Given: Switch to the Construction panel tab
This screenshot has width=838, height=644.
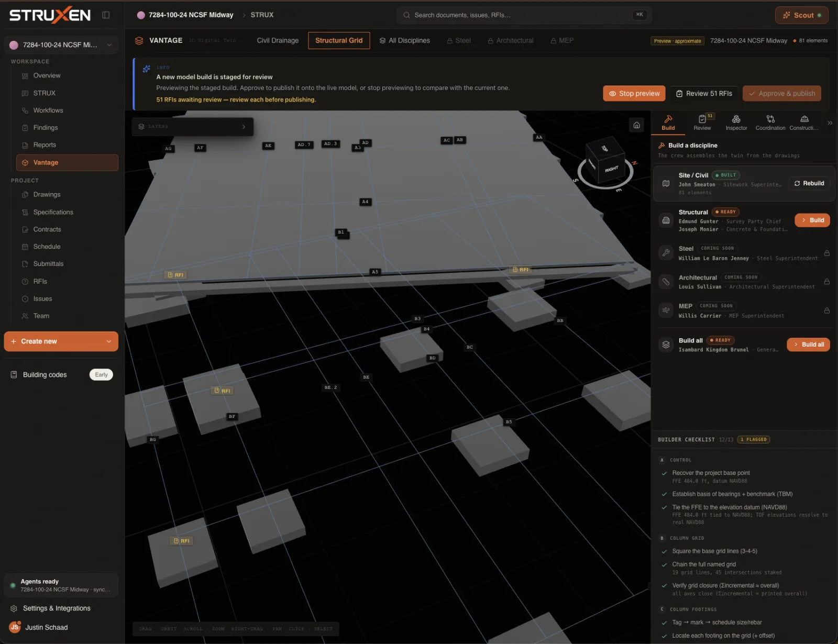Looking at the screenshot, I should pyautogui.click(x=804, y=123).
